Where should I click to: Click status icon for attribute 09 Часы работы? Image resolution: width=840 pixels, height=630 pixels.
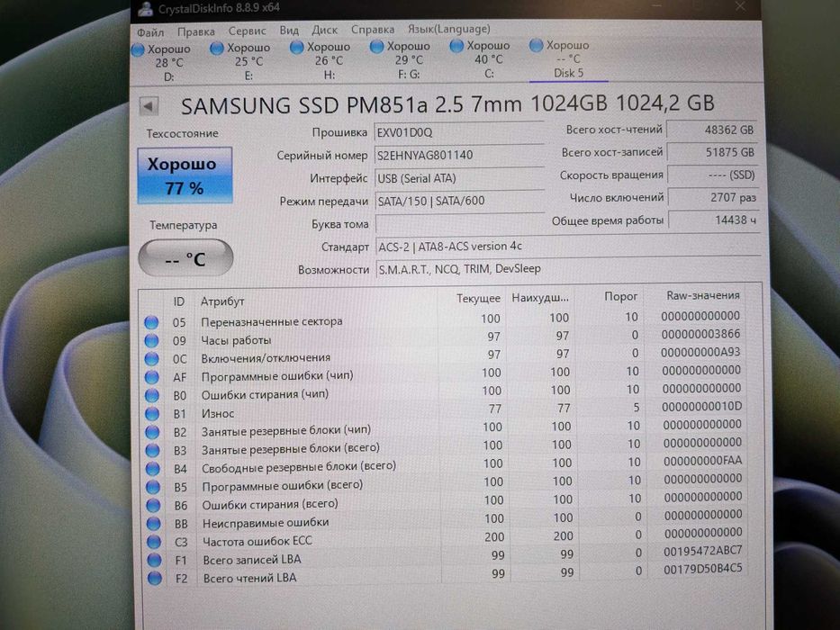tap(151, 341)
